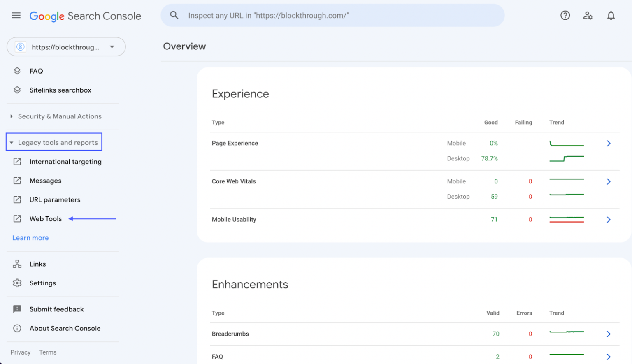Open Core Web Vitals details arrow
Screen dimensions: 632x364
(x=609, y=181)
